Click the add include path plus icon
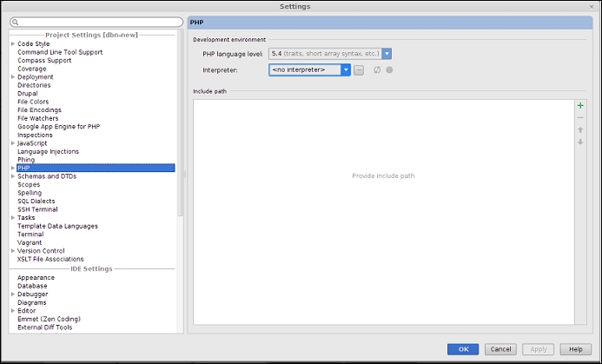This screenshot has width=602, height=364. point(580,105)
